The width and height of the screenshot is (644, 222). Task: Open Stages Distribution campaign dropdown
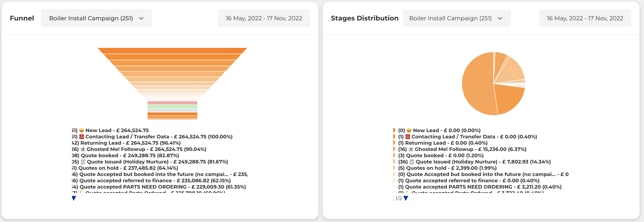456,18
